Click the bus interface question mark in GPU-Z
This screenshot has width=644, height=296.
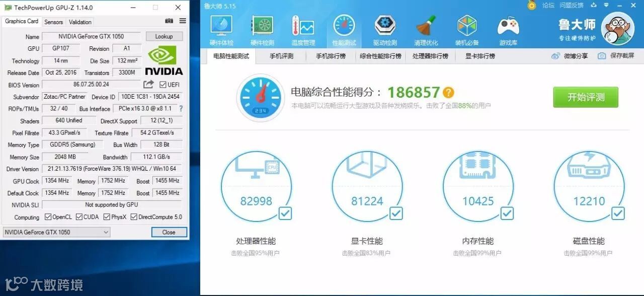[181, 109]
